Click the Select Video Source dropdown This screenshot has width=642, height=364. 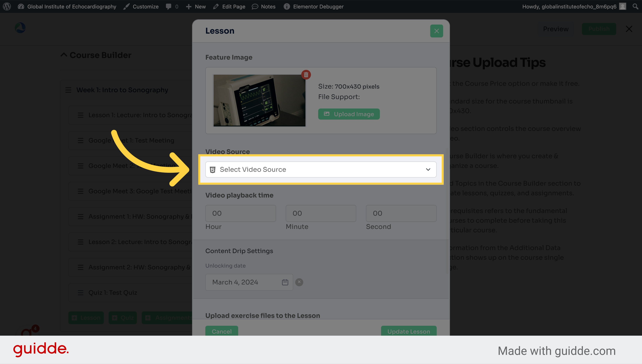pyautogui.click(x=321, y=169)
